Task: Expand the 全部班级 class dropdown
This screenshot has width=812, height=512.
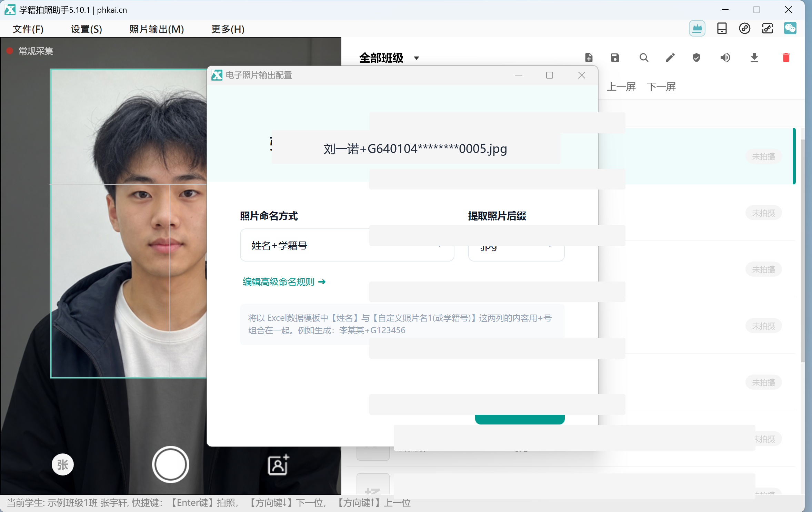Action: (x=389, y=58)
